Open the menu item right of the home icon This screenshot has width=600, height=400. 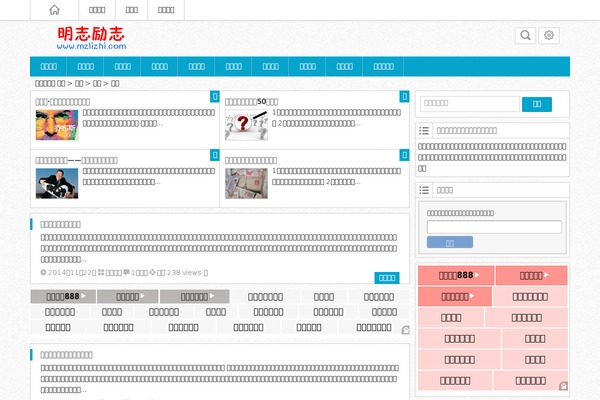pyautogui.click(x=97, y=10)
